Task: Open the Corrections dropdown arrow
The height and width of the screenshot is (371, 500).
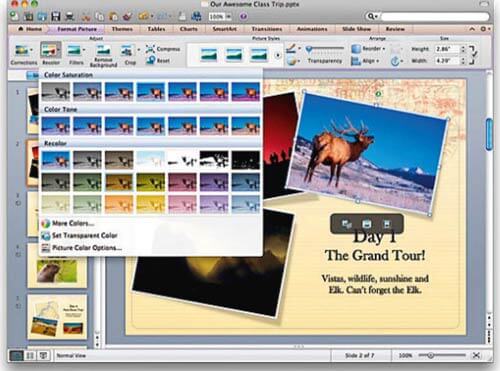Action: tap(31, 50)
